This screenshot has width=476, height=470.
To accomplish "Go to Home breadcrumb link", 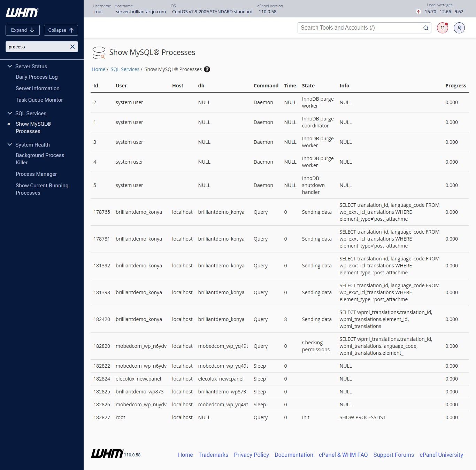I will click(x=99, y=69).
